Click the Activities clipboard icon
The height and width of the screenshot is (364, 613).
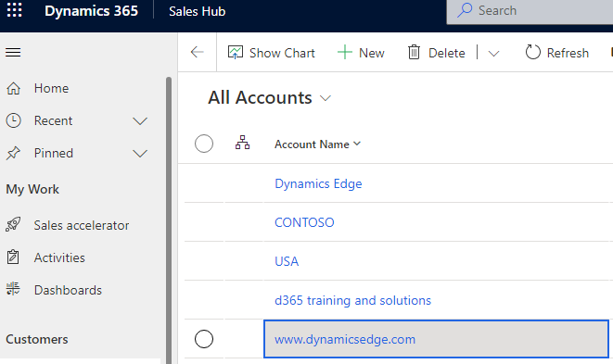13,257
